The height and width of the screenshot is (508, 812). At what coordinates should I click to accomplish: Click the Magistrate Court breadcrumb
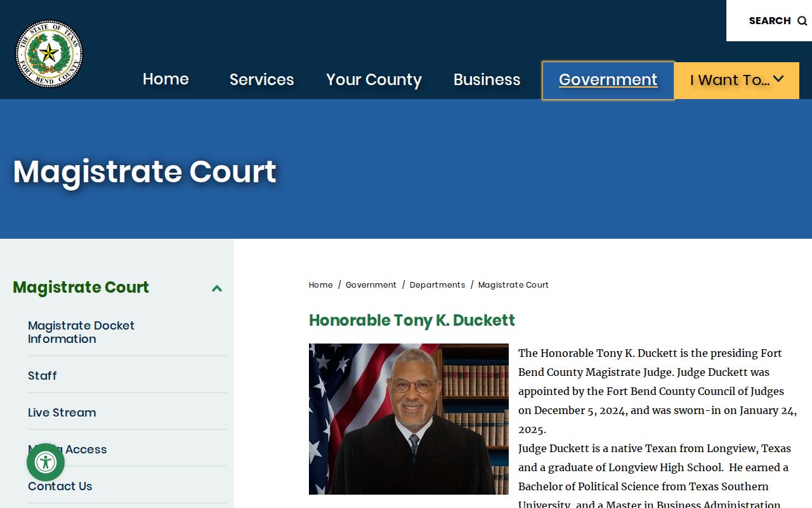pos(513,285)
